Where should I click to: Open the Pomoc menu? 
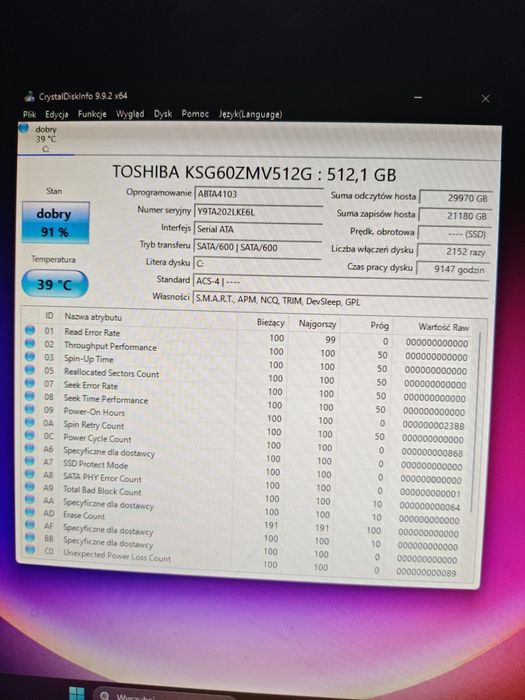click(195, 114)
